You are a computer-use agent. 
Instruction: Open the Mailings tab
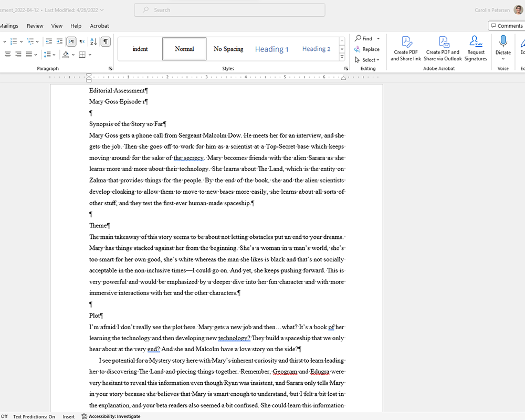pyautogui.click(x=9, y=26)
